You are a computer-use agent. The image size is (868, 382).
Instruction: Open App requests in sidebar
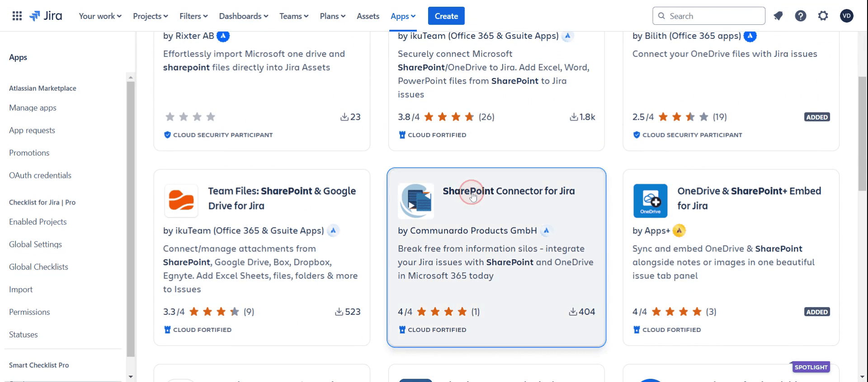32,130
